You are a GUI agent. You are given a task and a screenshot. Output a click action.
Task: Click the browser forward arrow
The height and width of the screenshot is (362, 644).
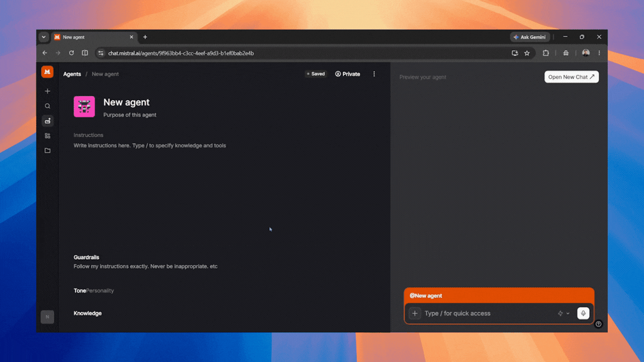(x=58, y=53)
